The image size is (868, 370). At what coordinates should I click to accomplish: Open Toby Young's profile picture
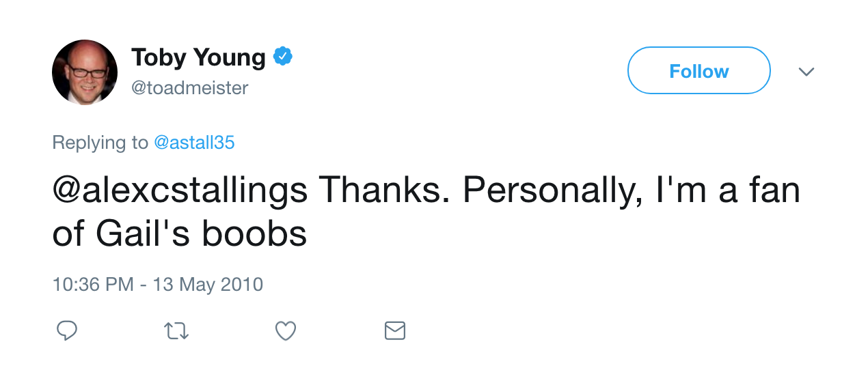coord(85,72)
